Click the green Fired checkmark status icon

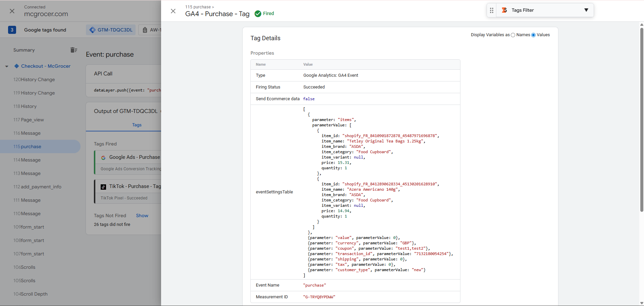(258, 14)
